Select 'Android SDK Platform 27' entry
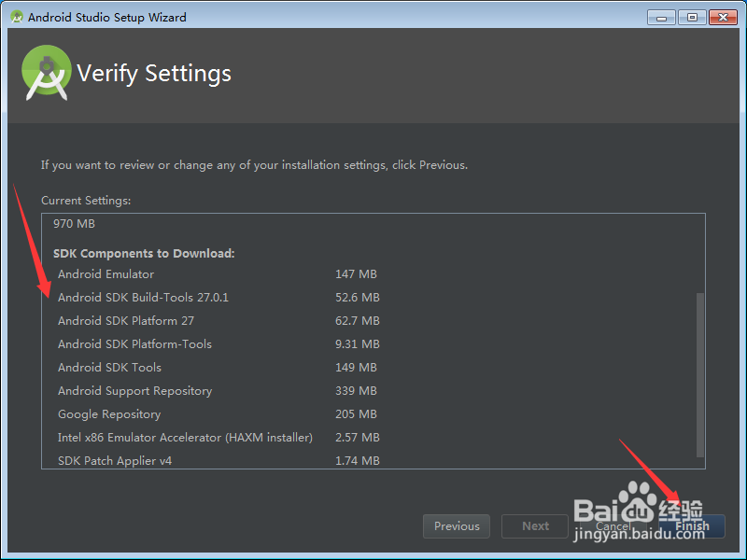The width and height of the screenshot is (747, 560). (126, 321)
